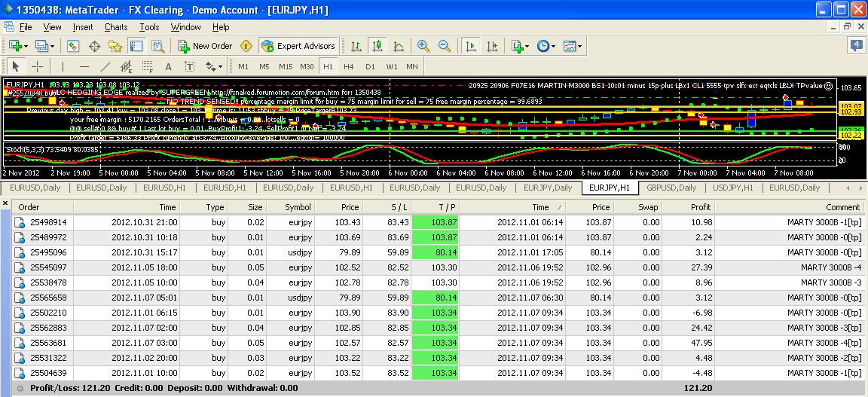Select the Fibonacci retracement tool

click(147, 66)
